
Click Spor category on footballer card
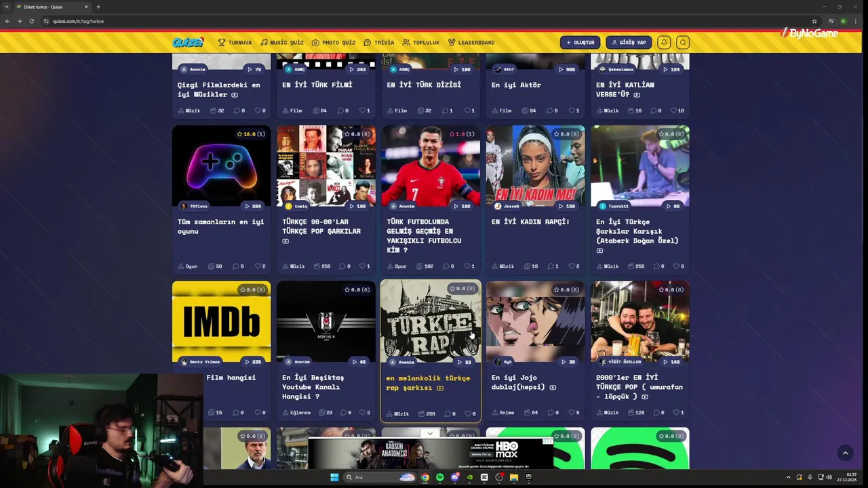(397, 266)
